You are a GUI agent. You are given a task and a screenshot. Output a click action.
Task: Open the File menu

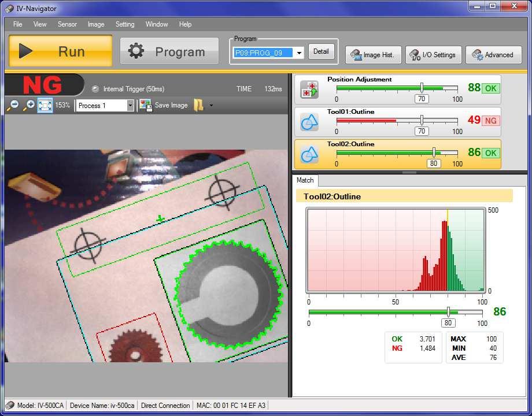click(x=18, y=24)
